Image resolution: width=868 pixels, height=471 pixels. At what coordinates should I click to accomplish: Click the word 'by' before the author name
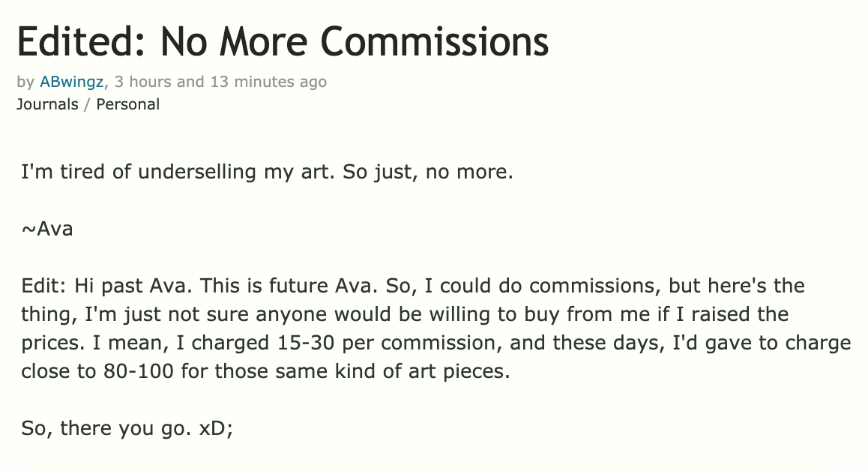coord(25,82)
